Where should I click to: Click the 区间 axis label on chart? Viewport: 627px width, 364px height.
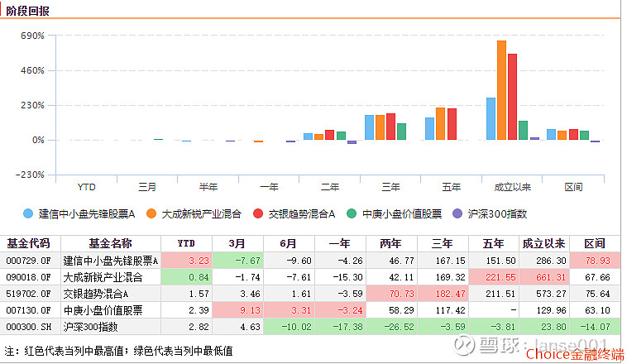(x=573, y=187)
